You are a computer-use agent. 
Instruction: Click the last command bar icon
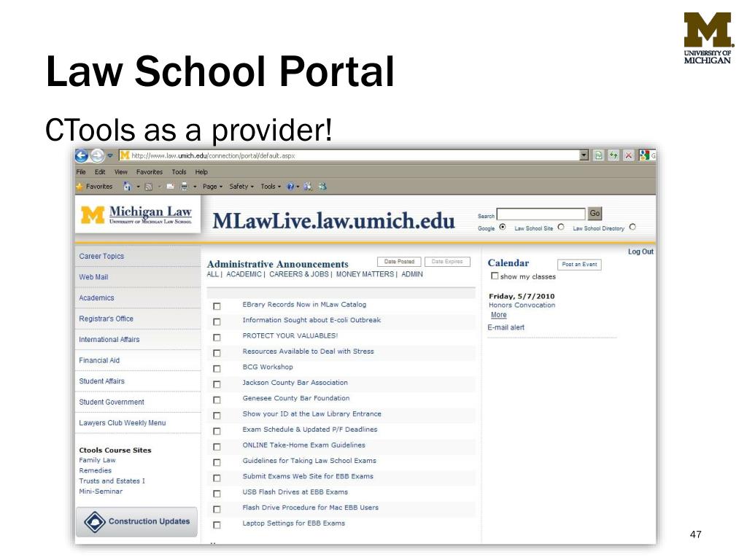coord(322,187)
